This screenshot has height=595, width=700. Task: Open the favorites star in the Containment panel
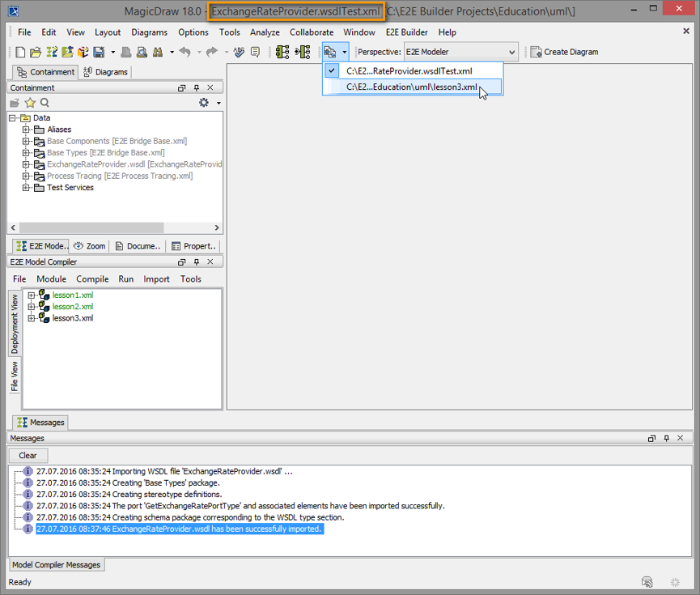(30, 103)
